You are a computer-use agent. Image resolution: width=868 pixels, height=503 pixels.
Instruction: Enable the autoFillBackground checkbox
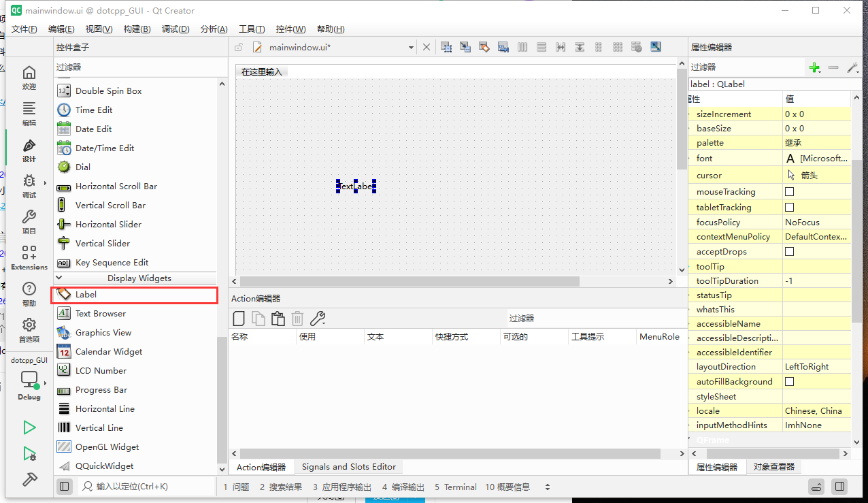pos(789,382)
